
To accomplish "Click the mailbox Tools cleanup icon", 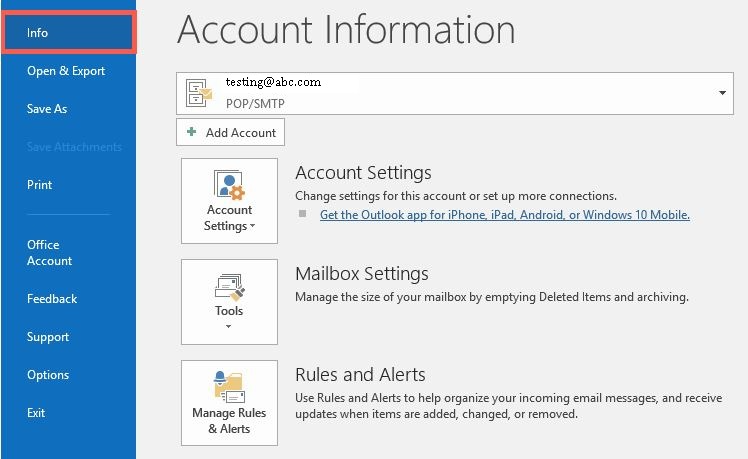I will [229, 287].
